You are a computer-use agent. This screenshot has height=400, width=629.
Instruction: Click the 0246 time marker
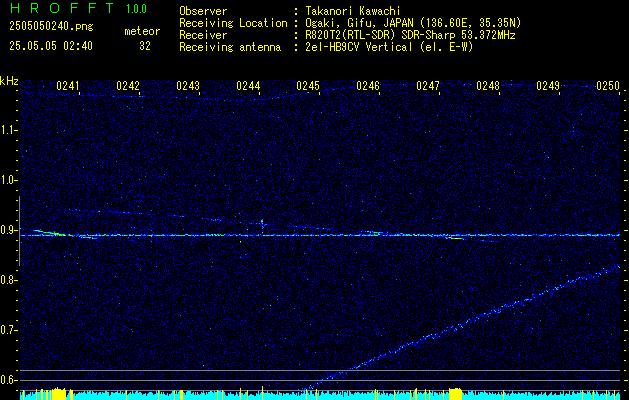(368, 86)
